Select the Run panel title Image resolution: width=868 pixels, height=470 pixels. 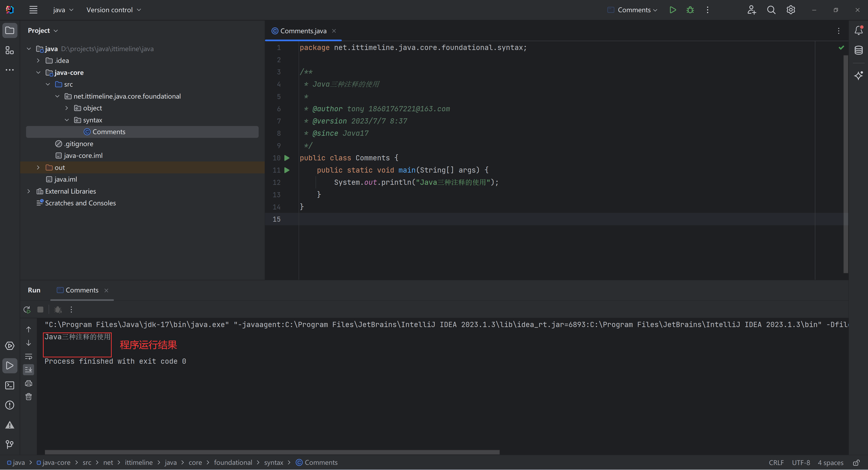coord(34,290)
